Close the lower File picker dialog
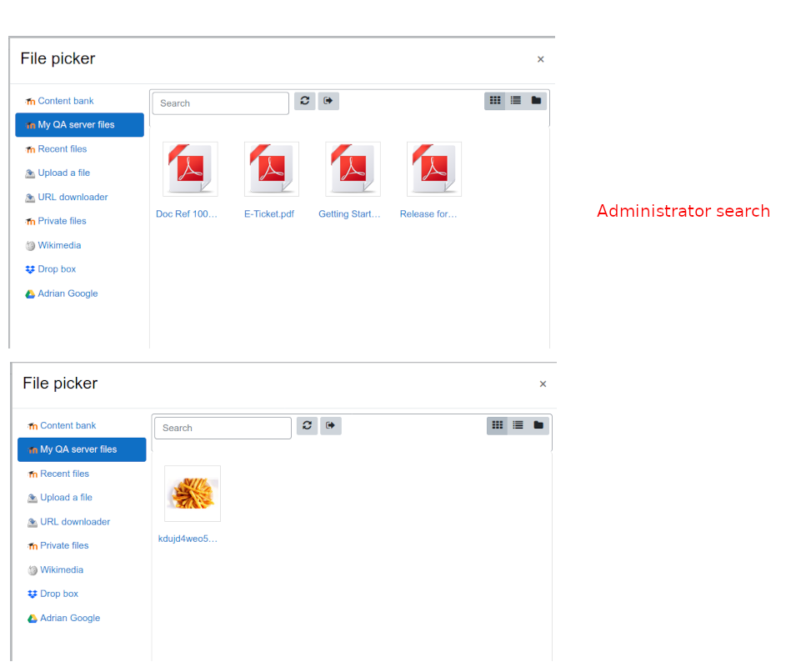 pyautogui.click(x=543, y=384)
